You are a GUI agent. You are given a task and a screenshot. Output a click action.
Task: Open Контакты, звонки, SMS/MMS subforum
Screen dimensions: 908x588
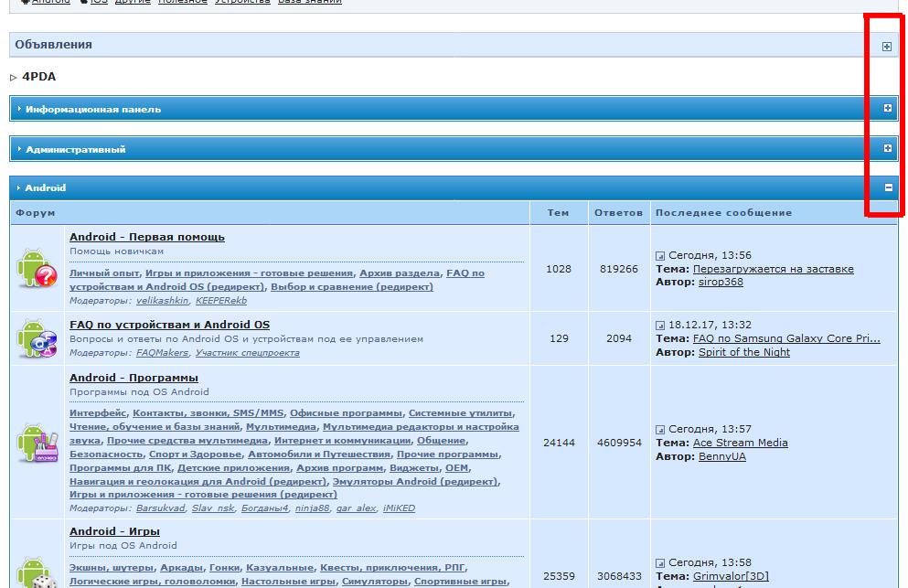tap(208, 413)
